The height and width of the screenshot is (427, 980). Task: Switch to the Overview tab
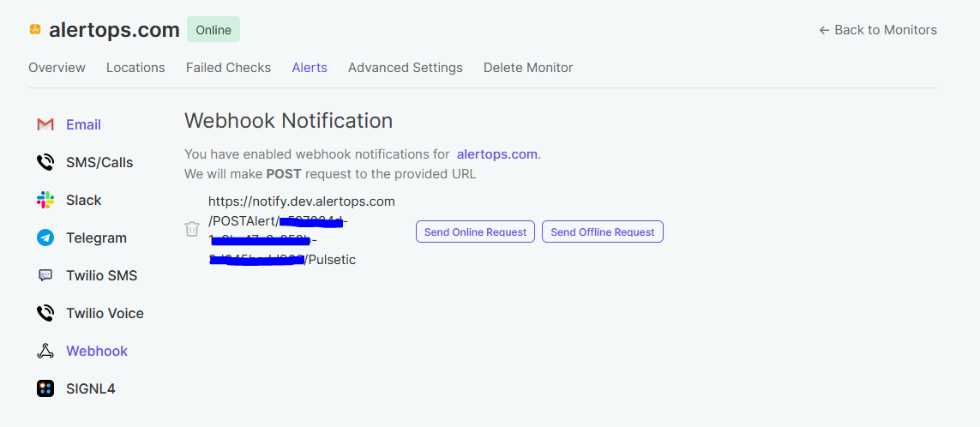57,68
